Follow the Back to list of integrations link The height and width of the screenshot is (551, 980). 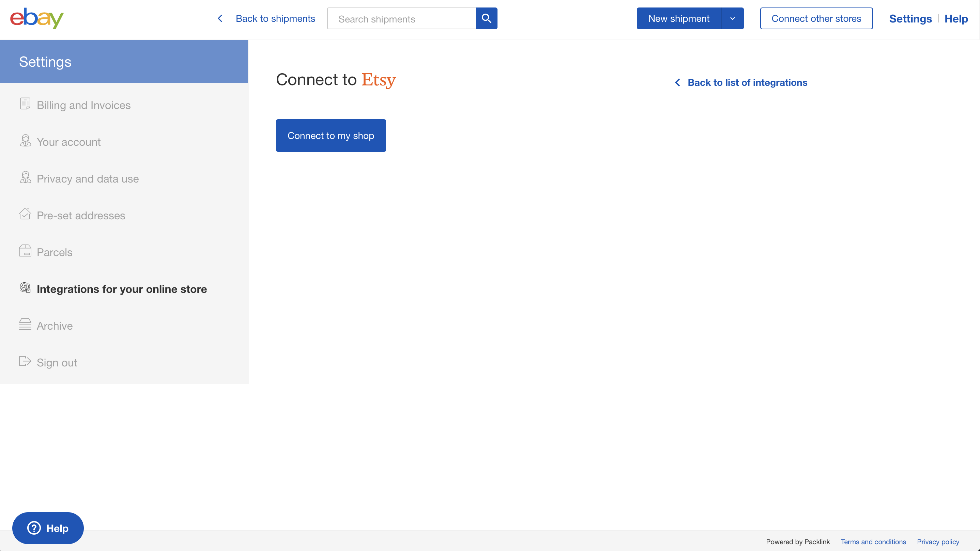coord(748,82)
